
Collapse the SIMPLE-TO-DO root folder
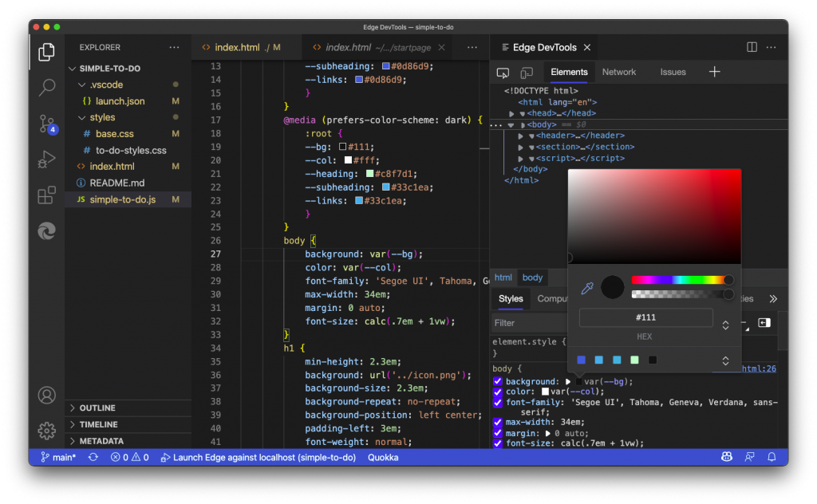pos(73,69)
